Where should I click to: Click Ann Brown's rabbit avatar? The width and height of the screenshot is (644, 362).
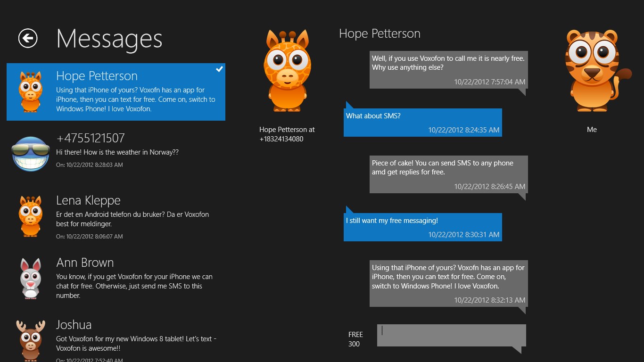click(x=31, y=278)
